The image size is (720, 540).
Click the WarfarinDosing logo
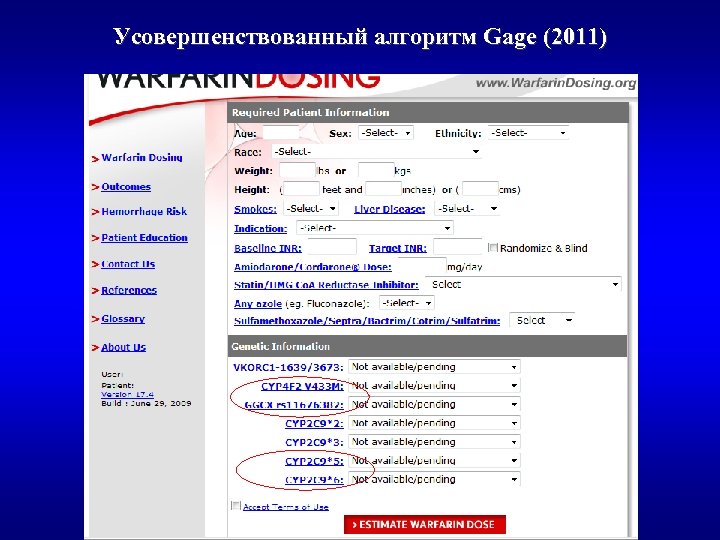(238, 81)
